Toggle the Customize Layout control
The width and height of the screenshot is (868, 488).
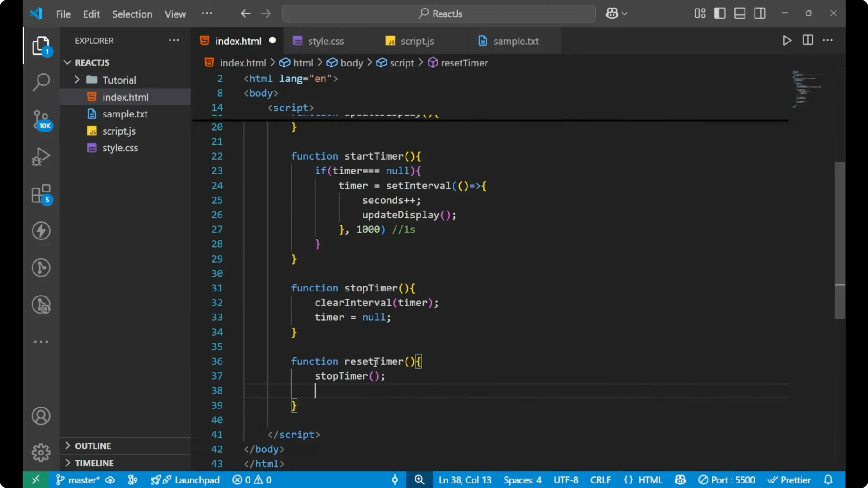click(x=699, y=13)
